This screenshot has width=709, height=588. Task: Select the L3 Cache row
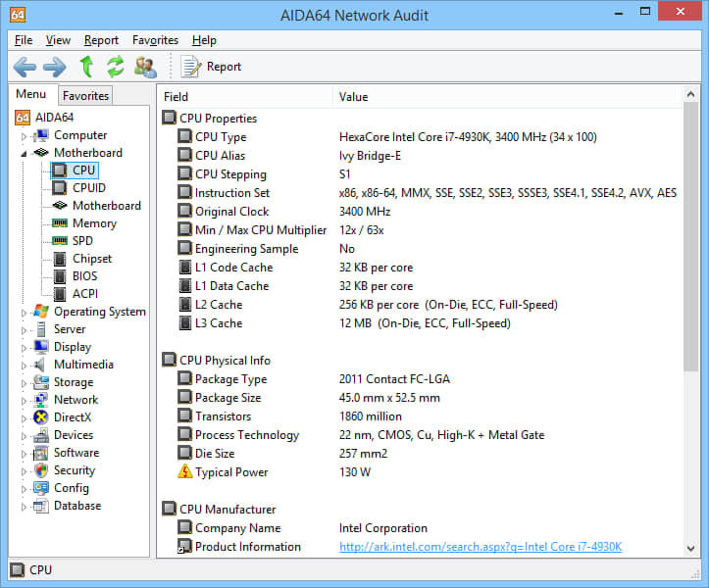coord(421,323)
